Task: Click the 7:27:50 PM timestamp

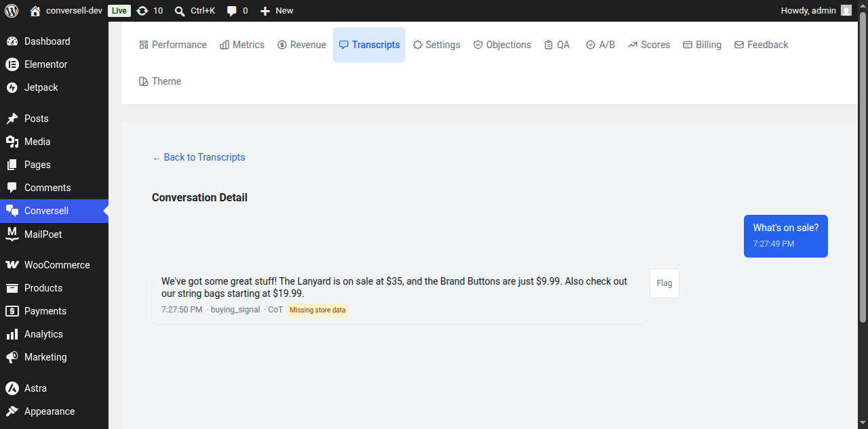Action: (x=182, y=310)
